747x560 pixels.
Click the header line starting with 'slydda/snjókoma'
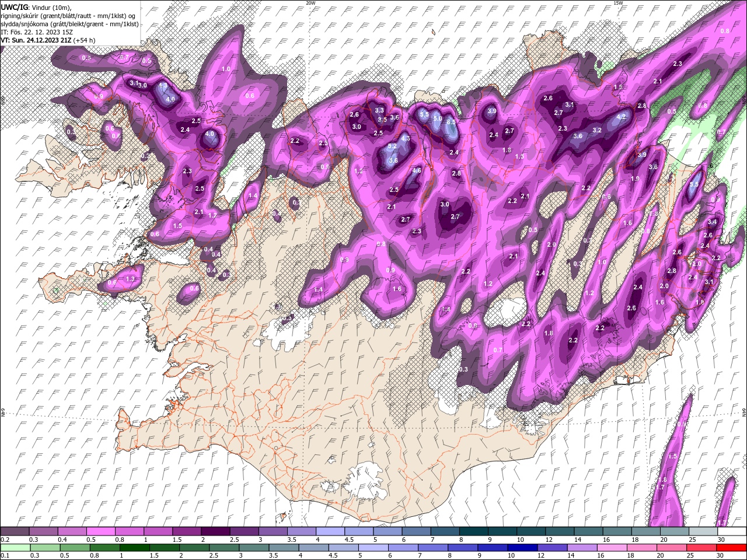point(69,24)
